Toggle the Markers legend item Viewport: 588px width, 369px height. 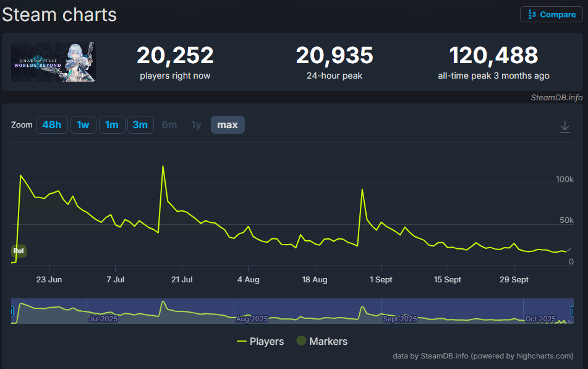322,341
